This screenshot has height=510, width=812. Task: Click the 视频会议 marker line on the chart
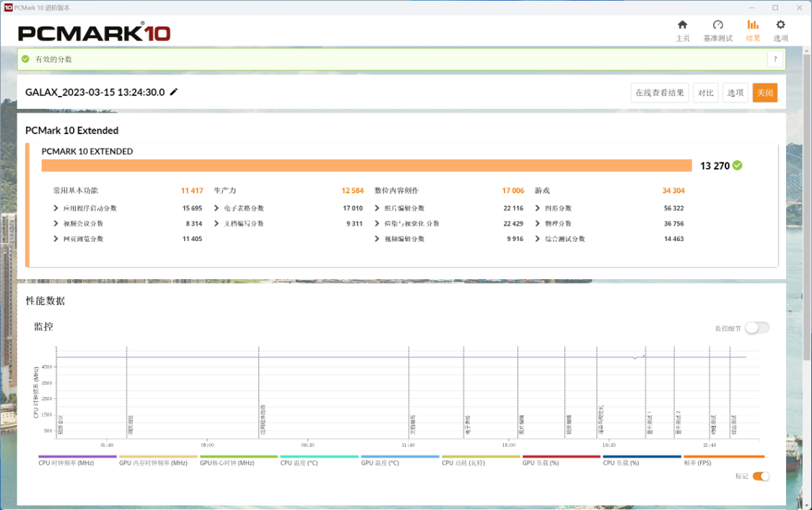tap(56, 392)
